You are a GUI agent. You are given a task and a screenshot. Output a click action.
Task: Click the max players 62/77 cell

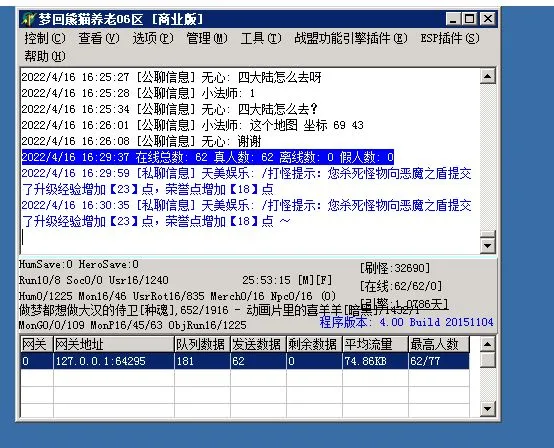pyautogui.click(x=439, y=361)
